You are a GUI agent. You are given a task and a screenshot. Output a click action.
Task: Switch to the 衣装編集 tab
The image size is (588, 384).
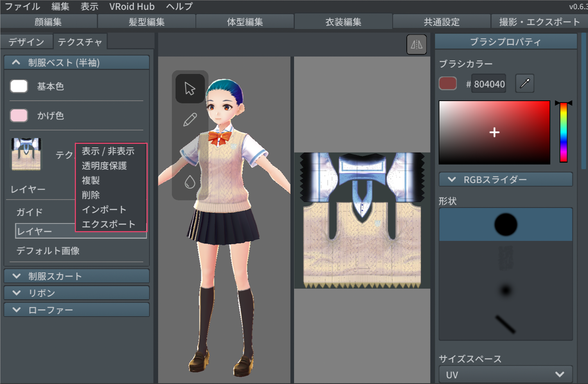[x=343, y=22]
